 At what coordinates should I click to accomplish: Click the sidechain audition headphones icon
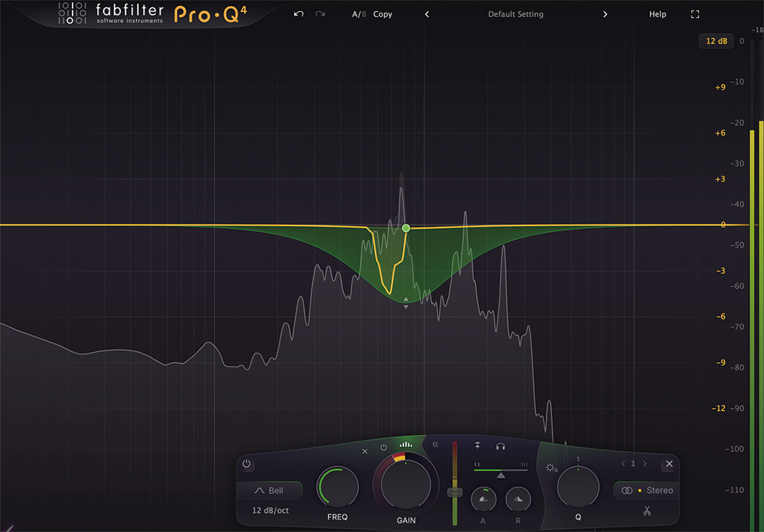(500, 446)
